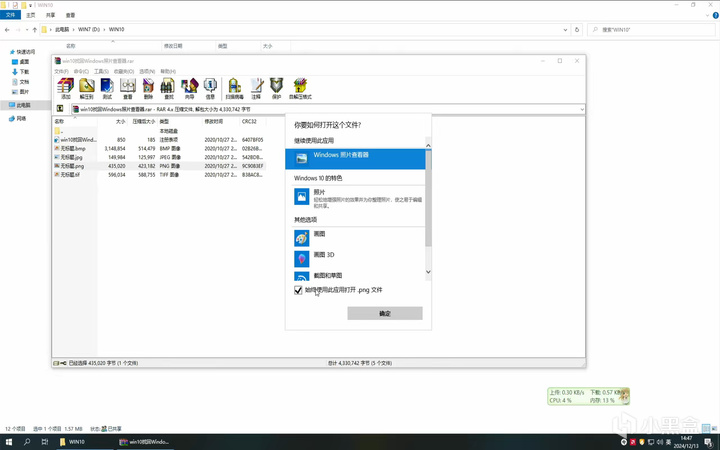Open WinRAR 文件(F) menu
Viewport: 720px width, 450px height.
61,71
